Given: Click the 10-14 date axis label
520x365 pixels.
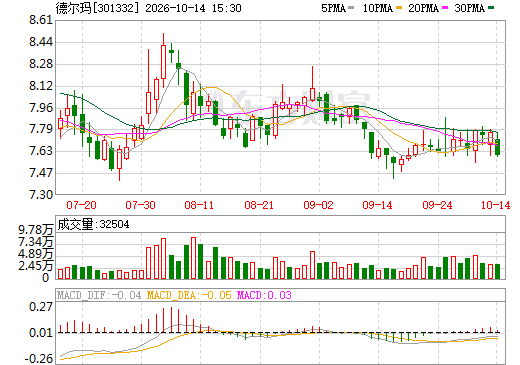Looking at the screenshot, I should [x=495, y=205].
